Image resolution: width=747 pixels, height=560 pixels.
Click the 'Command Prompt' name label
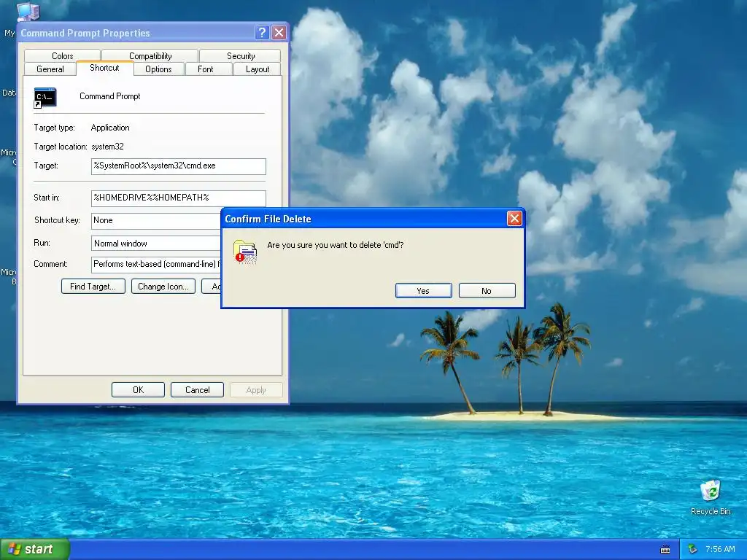coord(110,96)
